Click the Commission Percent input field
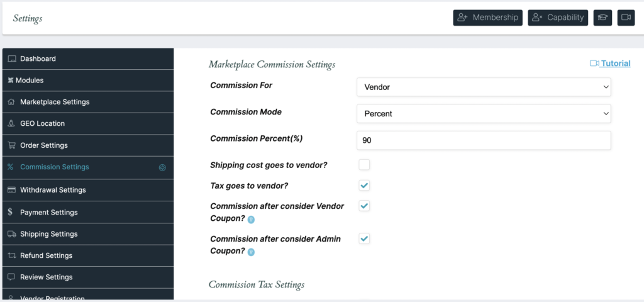Image resolution: width=644 pixels, height=302 pixels. [x=483, y=141]
